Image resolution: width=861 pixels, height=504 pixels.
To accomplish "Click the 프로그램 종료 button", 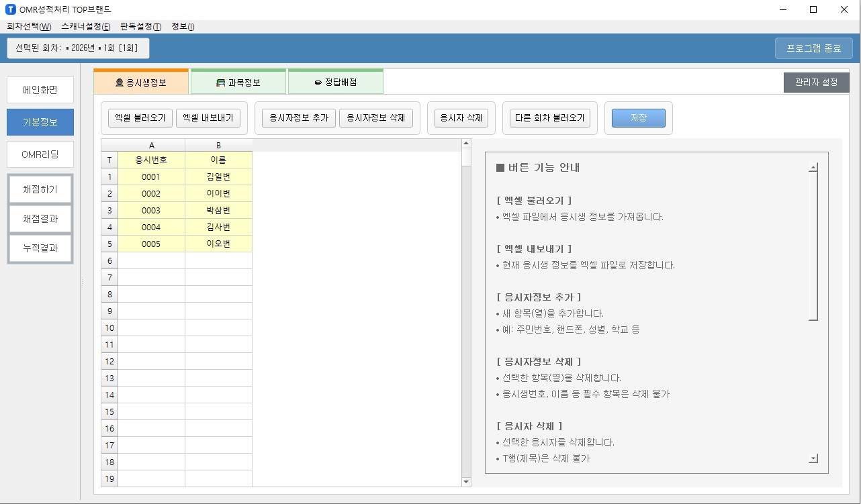I will tap(813, 48).
